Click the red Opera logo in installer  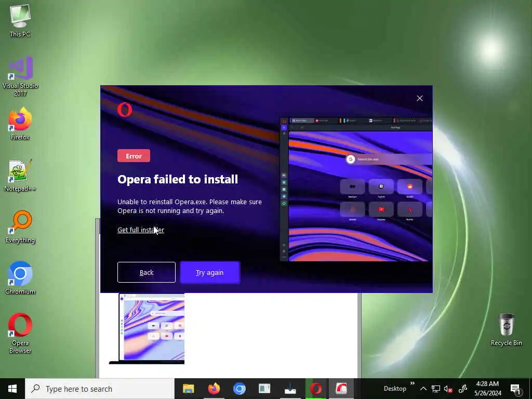pos(125,110)
